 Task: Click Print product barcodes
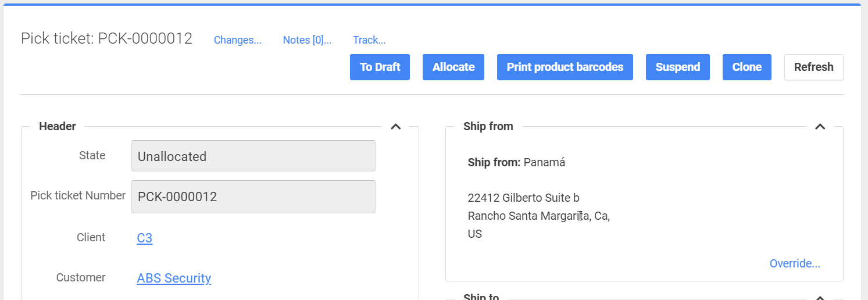pos(565,67)
